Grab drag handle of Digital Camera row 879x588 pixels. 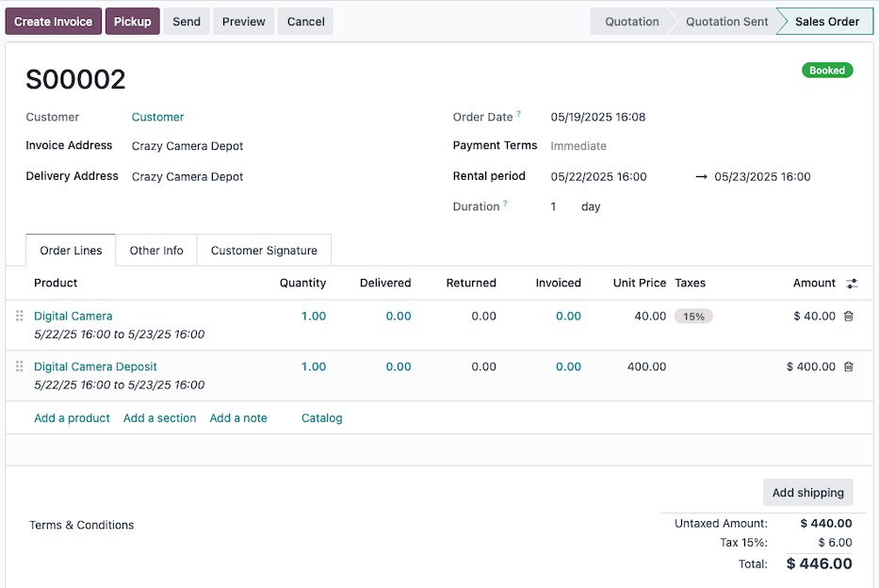[19, 317]
